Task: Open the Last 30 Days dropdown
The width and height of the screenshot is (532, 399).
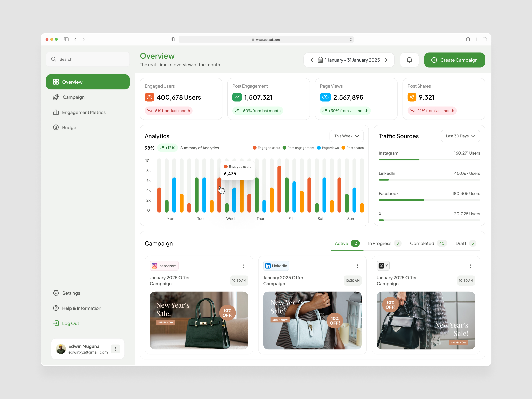Action: coord(460,136)
